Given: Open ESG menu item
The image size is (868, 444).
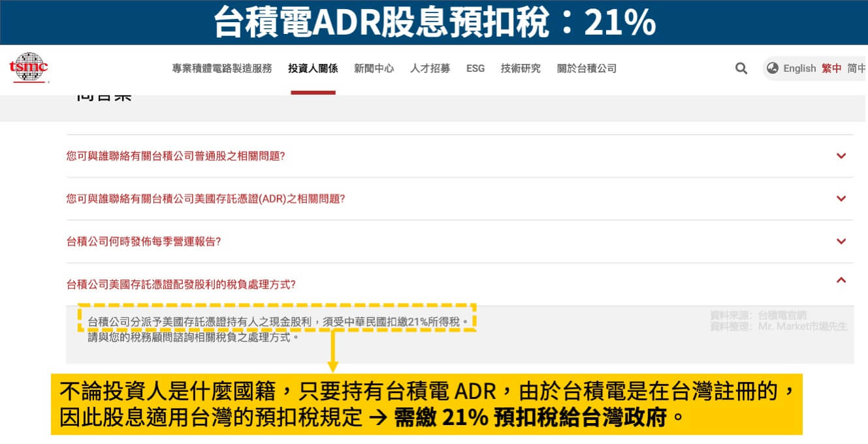Looking at the screenshot, I should (x=475, y=68).
